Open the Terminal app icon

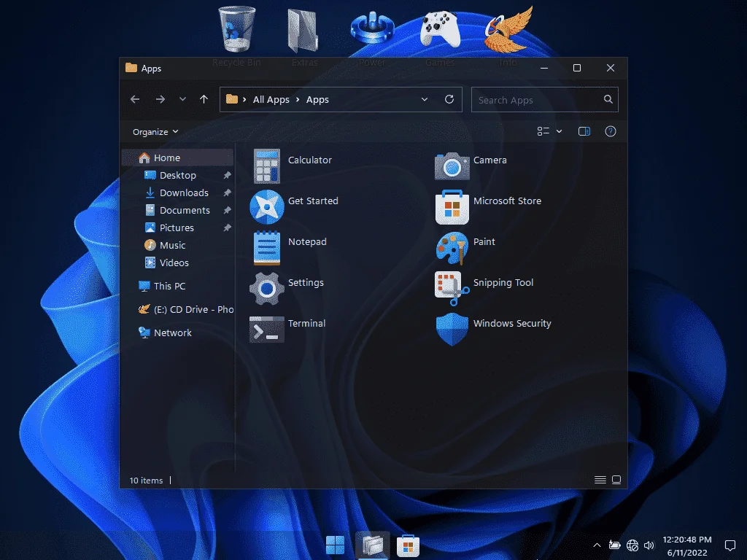[x=267, y=329]
